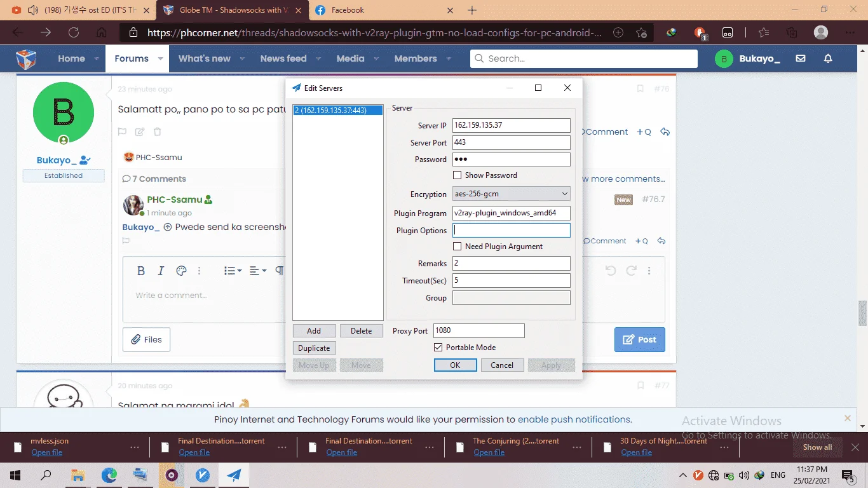868x488 pixels.
Task: Open the forum inbox envelope icon
Action: point(801,58)
